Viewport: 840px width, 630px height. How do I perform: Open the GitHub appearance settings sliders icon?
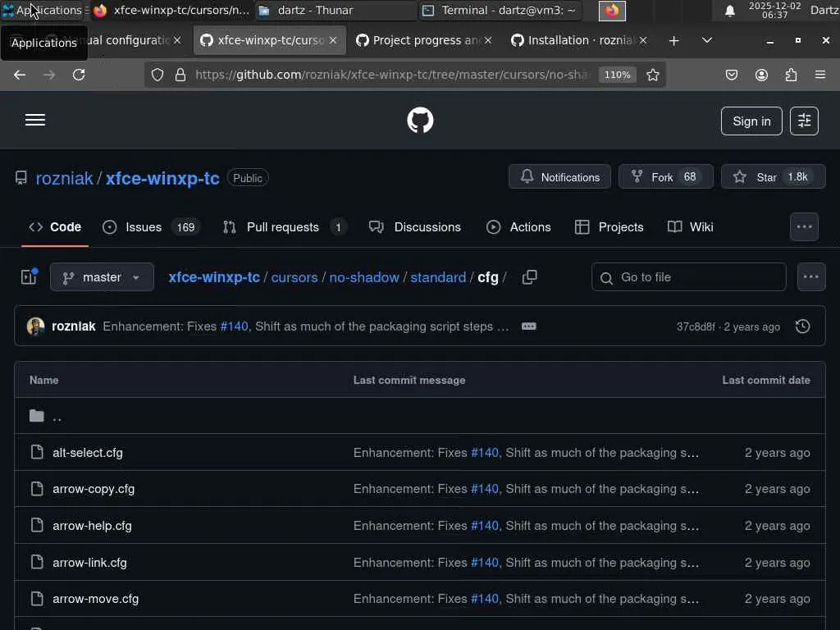804,121
